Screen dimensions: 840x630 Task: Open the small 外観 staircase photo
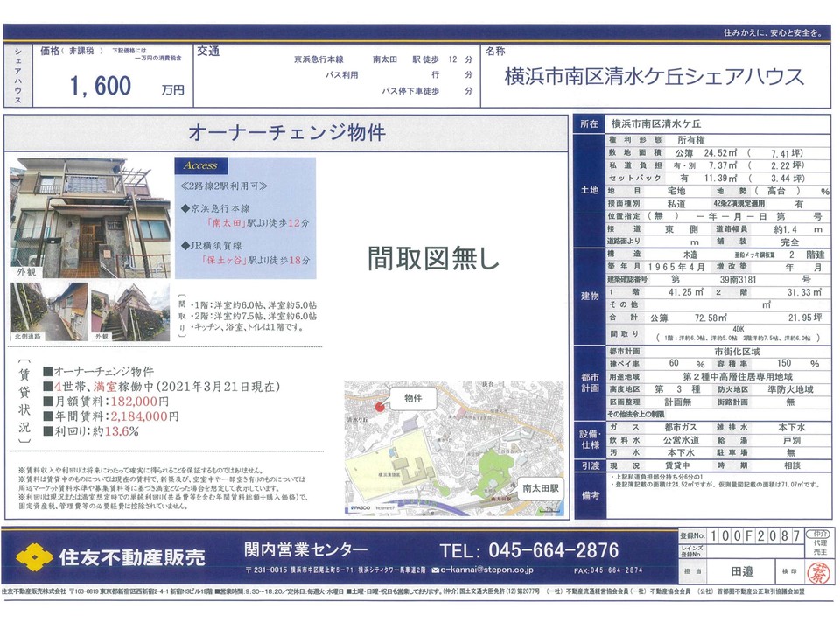129,311
